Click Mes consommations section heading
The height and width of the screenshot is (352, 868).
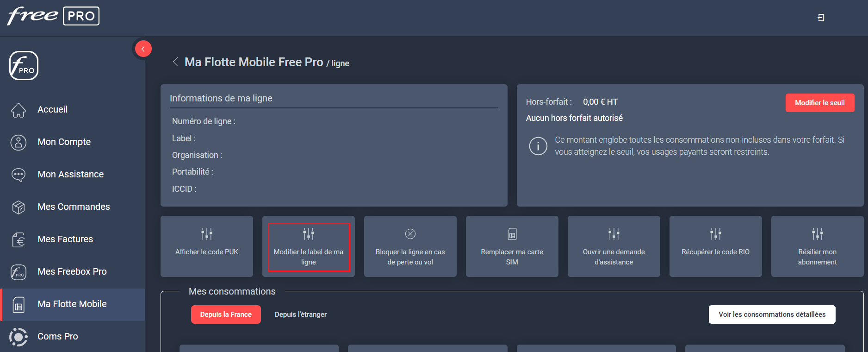(232, 291)
